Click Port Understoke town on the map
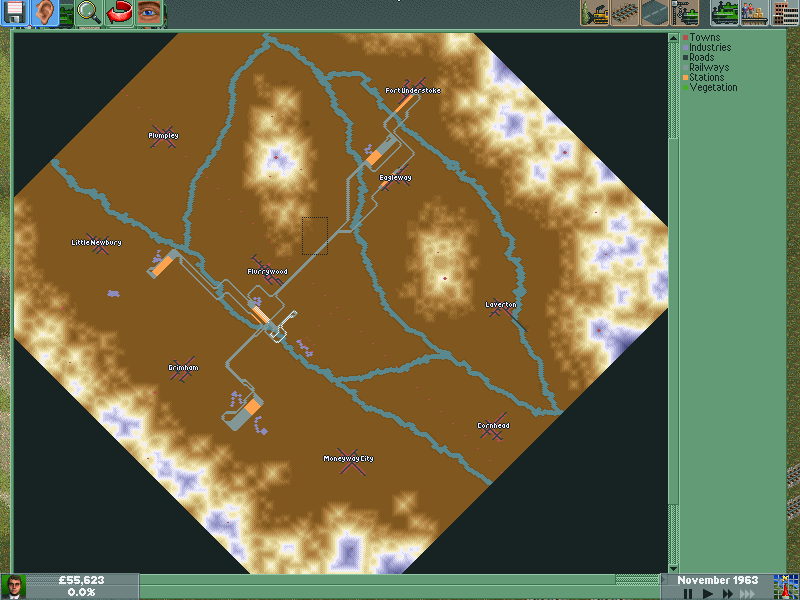800x600 pixels. (413, 90)
